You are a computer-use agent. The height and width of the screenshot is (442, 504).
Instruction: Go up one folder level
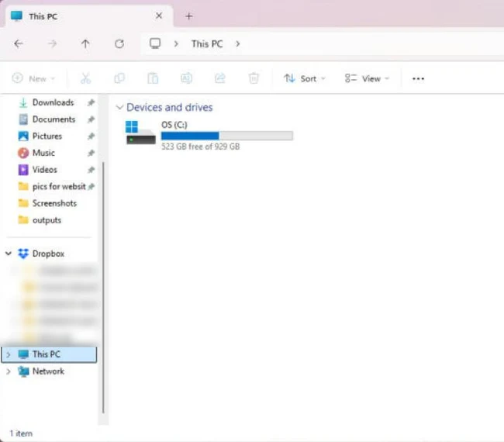coord(85,43)
